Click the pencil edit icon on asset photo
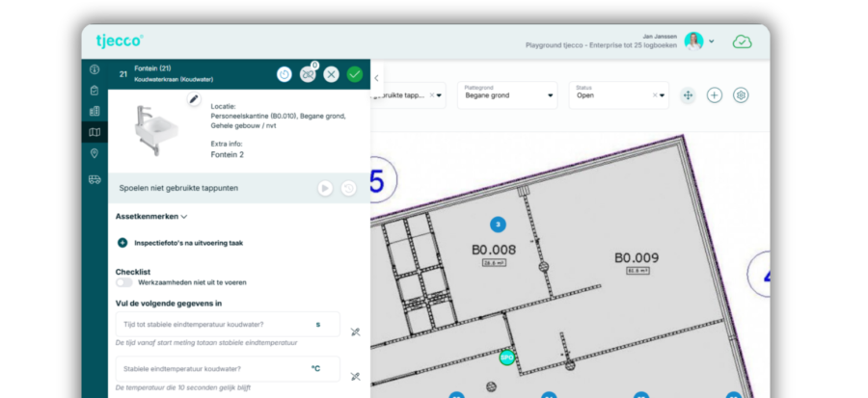Viewport: 868px width, 398px height. pos(194,99)
